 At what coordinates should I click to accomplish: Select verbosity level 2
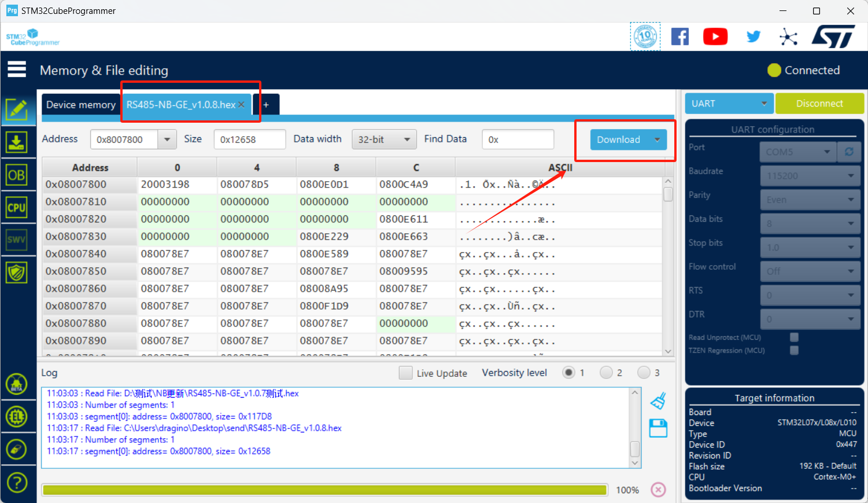pyautogui.click(x=606, y=373)
